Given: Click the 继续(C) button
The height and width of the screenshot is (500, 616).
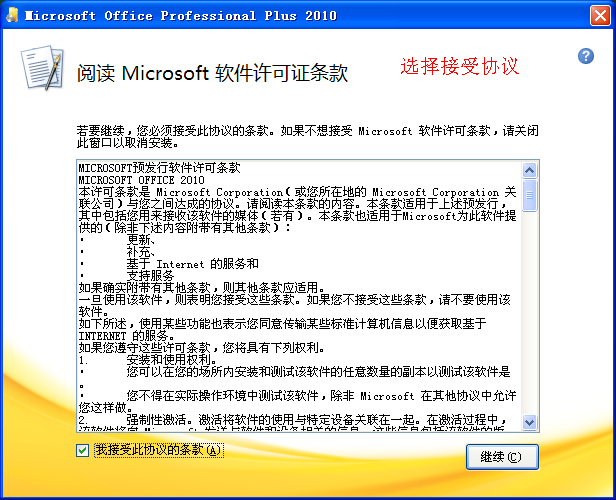Looking at the screenshot, I should 502,457.
